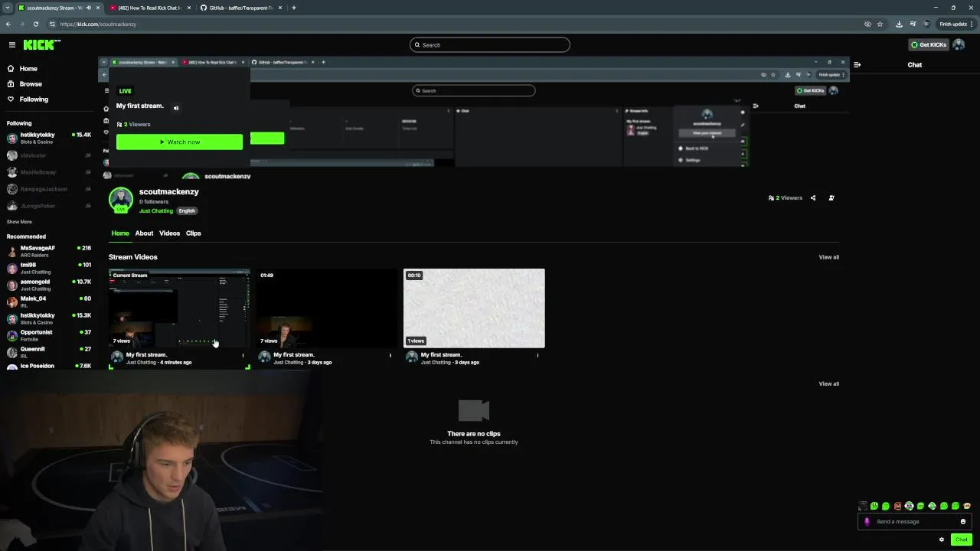The height and width of the screenshot is (551, 980).
Task: Click View all for Stream Videos
Action: tap(828, 257)
